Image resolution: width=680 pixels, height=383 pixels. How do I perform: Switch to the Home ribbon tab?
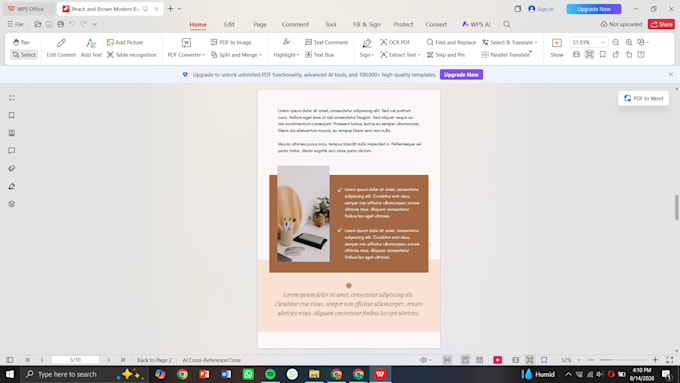point(198,24)
